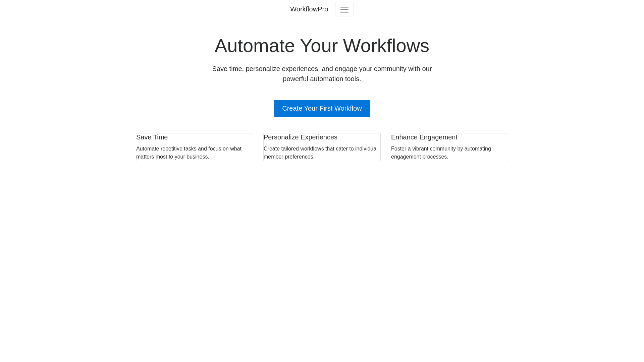Image resolution: width=644 pixels, height=362 pixels.
Task: Click "engage your community" phrase in subtitle
Action: point(370,69)
